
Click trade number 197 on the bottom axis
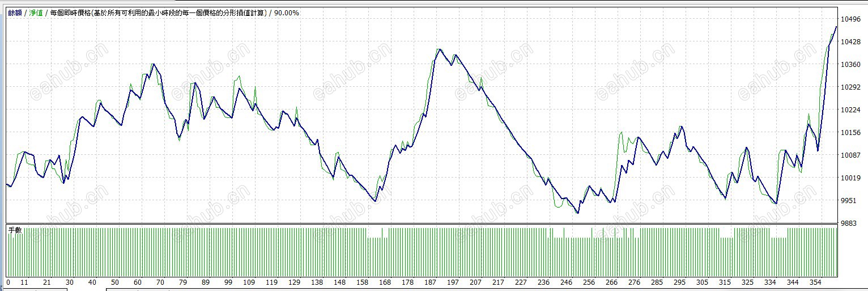click(x=453, y=282)
